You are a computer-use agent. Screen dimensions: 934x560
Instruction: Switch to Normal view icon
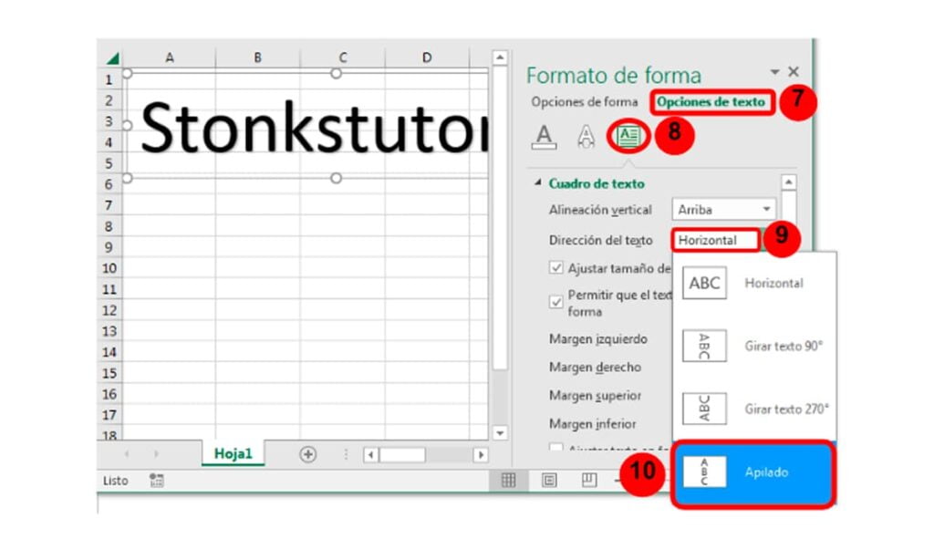(508, 480)
